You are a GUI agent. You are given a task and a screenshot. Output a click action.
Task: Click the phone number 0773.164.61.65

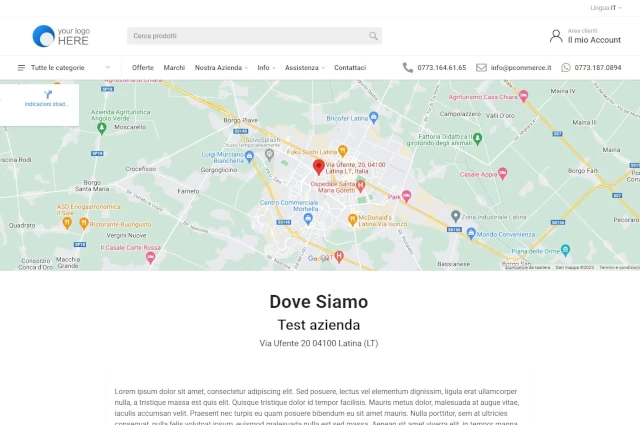[x=442, y=68]
